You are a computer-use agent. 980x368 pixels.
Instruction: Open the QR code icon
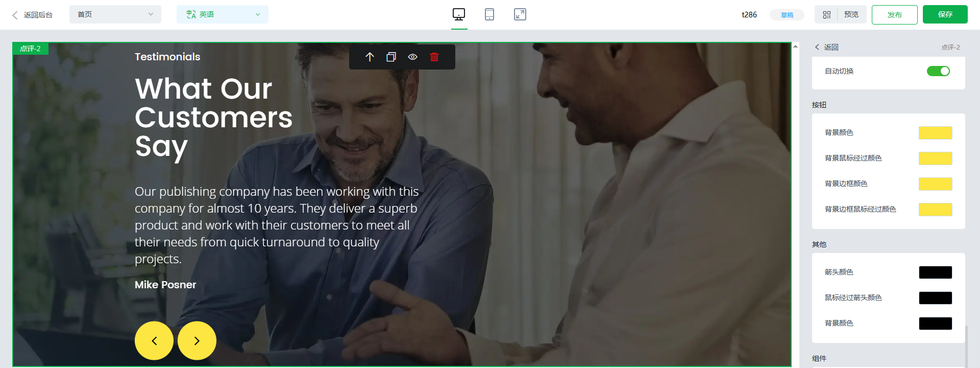pos(827,15)
